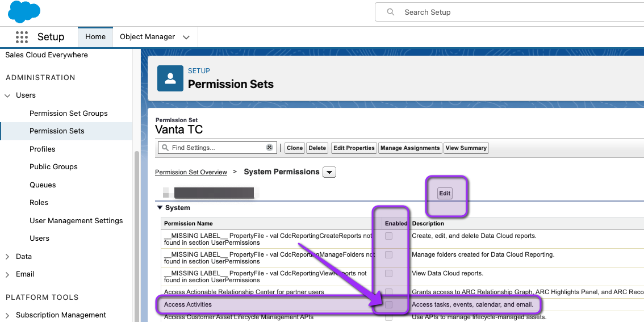
Task: Open User Management Settings
Action: click(x=76, y=220)
